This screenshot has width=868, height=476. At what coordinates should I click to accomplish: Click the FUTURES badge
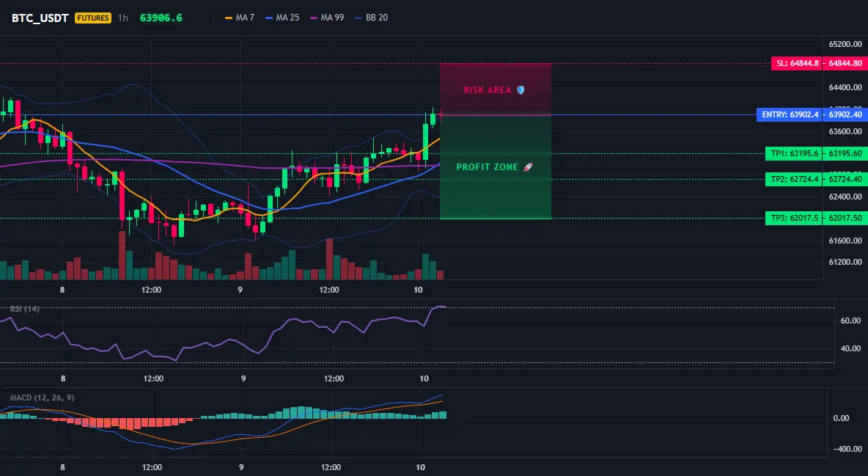(93, 18)
